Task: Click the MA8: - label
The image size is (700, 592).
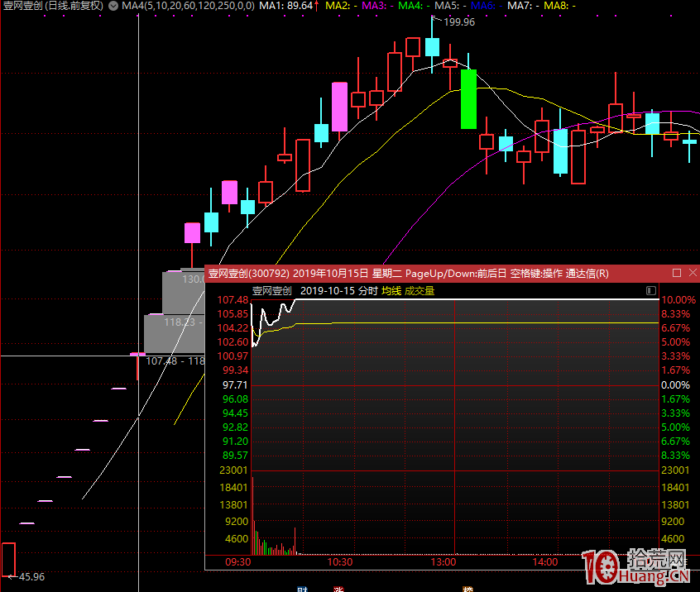Action: coord(560,6)
